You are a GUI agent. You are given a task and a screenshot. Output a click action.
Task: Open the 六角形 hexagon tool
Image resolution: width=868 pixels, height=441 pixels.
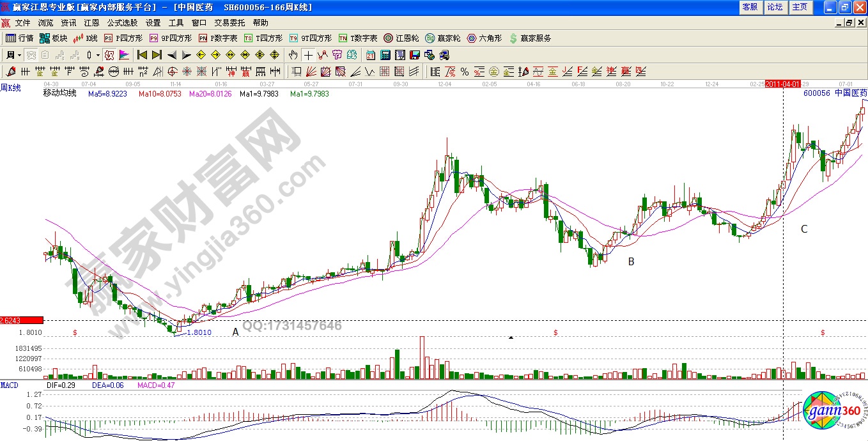pyautogui.click(x=485, y=38)
